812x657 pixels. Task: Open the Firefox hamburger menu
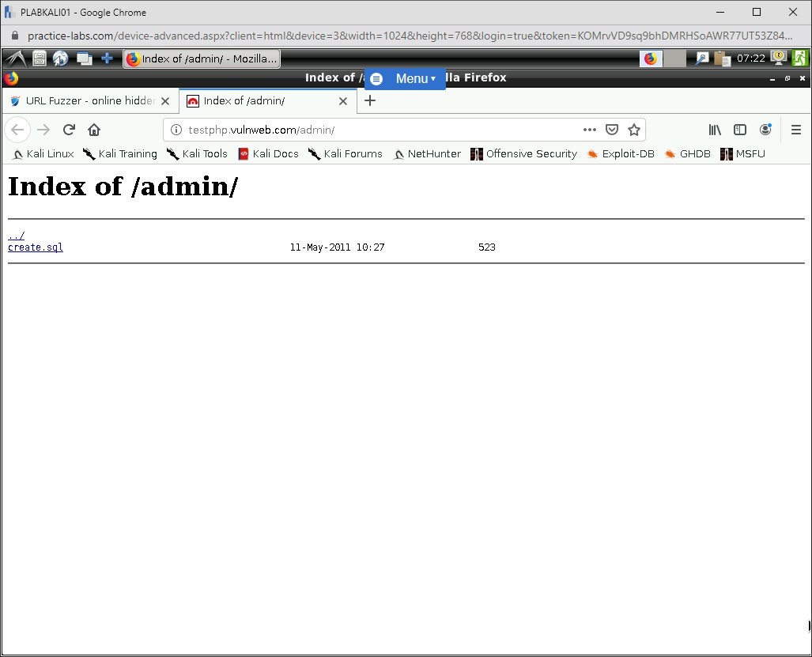pyautogui.click(x=796, y=130)
